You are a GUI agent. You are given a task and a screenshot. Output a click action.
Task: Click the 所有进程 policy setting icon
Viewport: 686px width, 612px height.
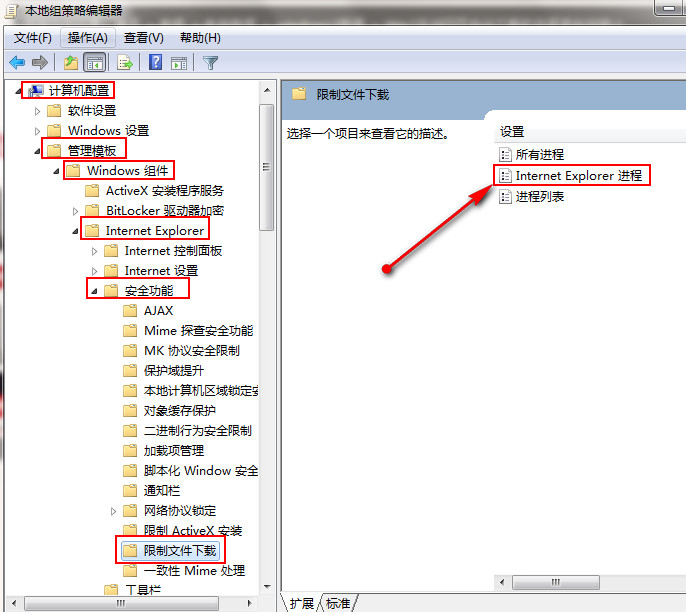tap(505, 154)
